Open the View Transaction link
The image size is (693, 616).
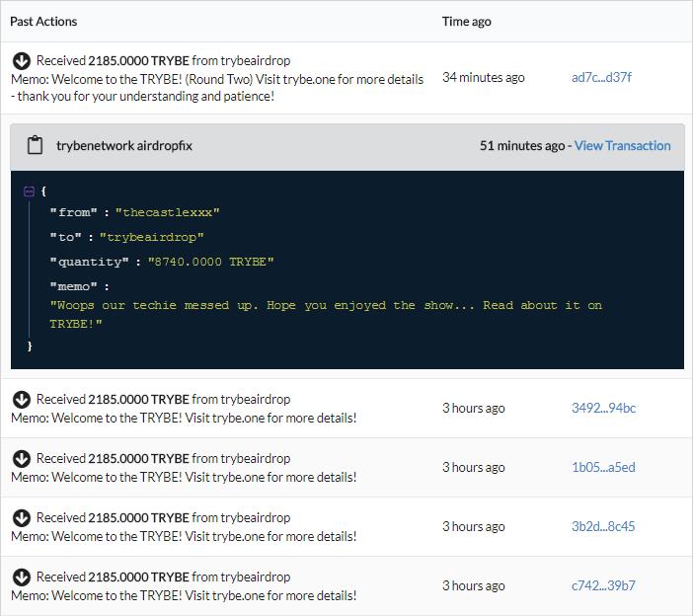tap(622, 145)
